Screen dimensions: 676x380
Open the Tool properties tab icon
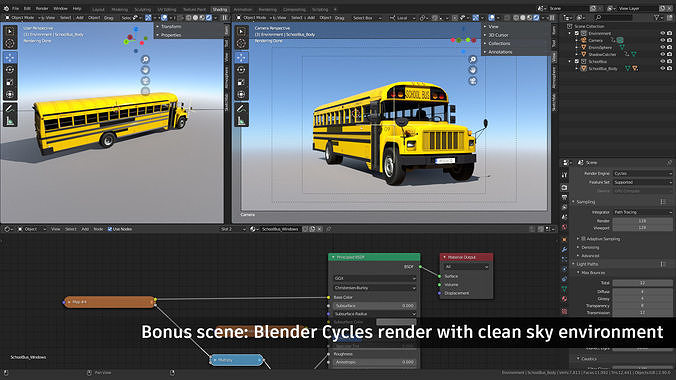coord(564,175)
